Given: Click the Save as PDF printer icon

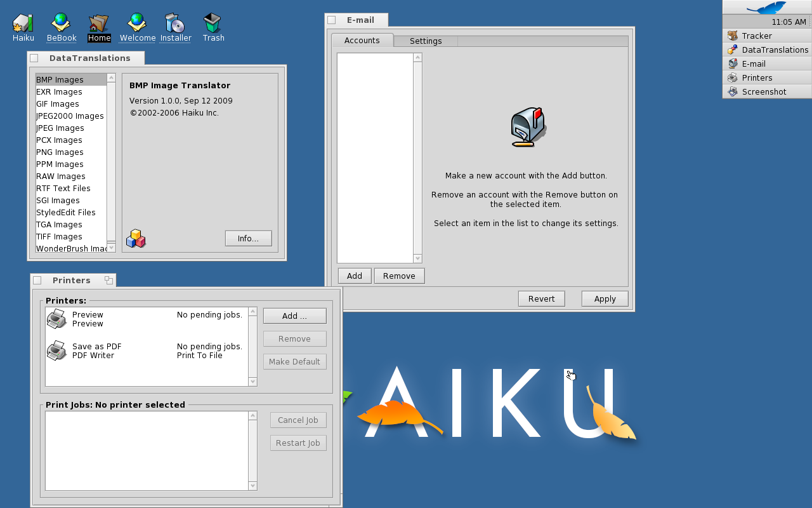Looking at the screenshot, I should tap(57, 351).
